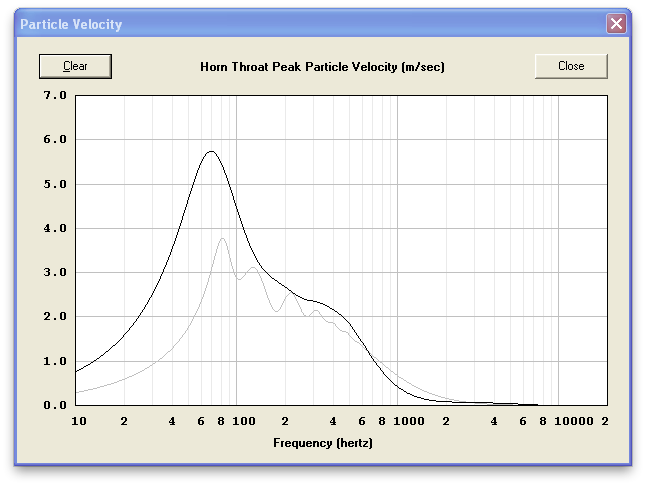Click the 7.0 value on the vertical axis
Image resolution: width=646 pixels, height=486 pixels.
point(55,95)
